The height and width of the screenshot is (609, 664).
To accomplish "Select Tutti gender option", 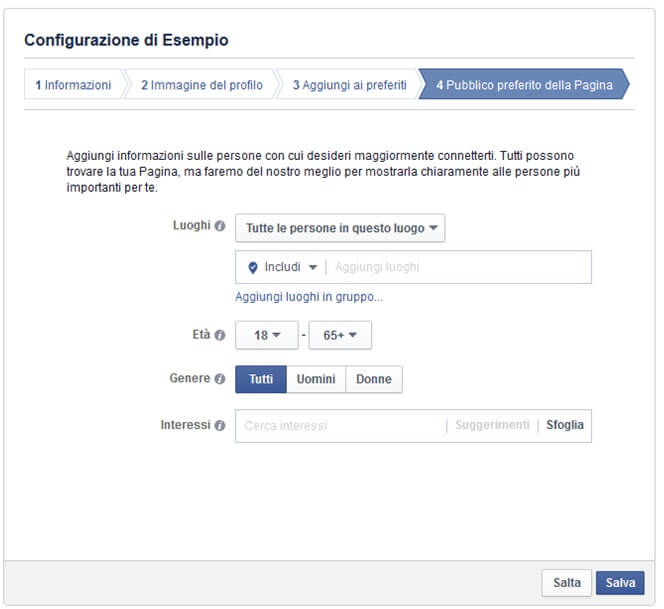I will (x=261, y=379).
